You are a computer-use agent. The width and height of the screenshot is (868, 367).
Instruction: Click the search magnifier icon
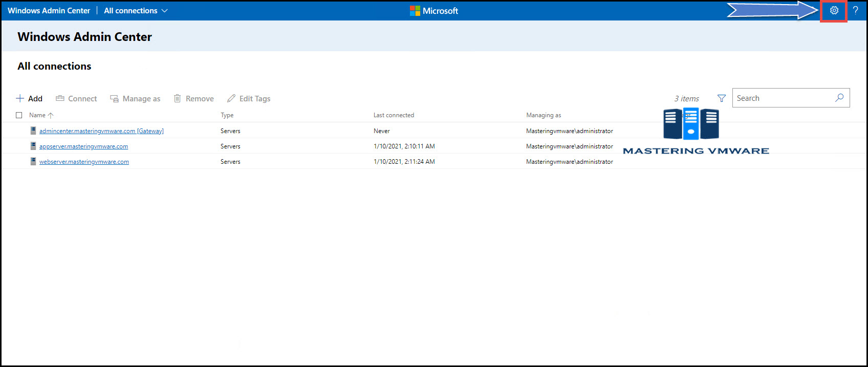[839, 98]
